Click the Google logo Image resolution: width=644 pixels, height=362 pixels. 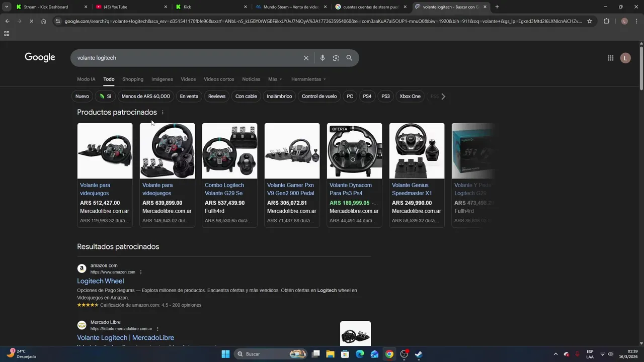click(x=40, y=57)
